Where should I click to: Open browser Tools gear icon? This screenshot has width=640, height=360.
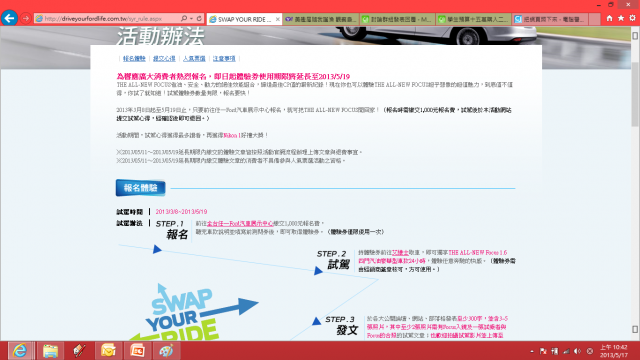click(x=632, y=18)
